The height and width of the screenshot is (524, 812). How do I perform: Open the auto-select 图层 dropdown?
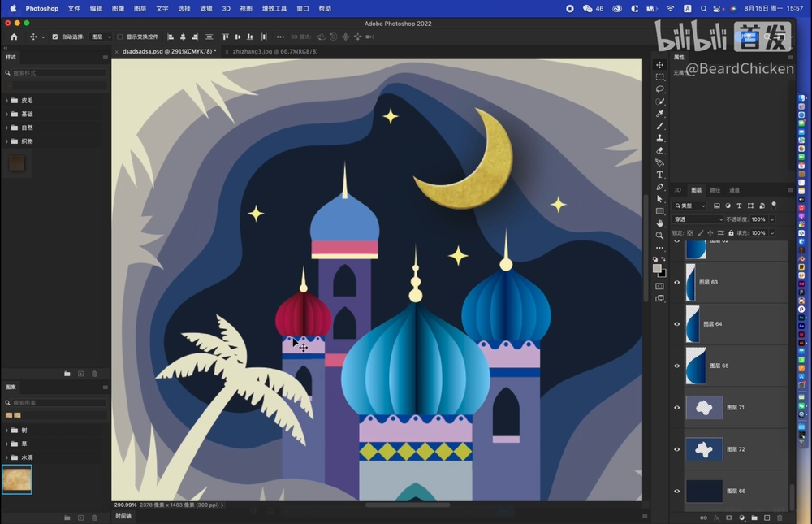[x=101, y=37]
